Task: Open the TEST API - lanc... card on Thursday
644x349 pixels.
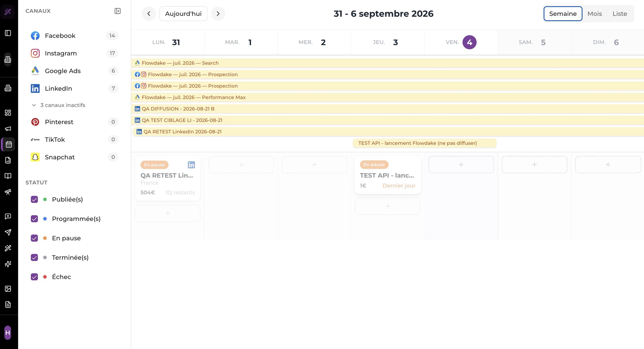Action: click(x=387, y=175)
